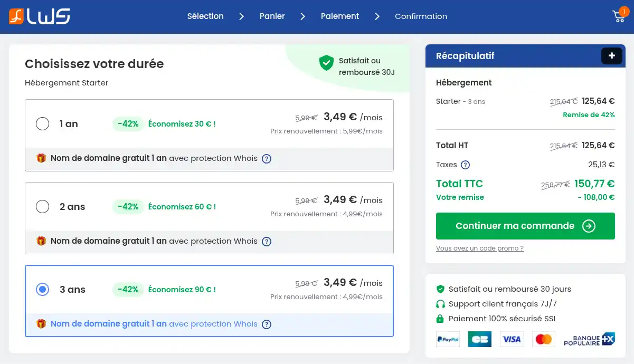Go to the Paiement step
634x364 pixels.
click(x=339, y=16)
